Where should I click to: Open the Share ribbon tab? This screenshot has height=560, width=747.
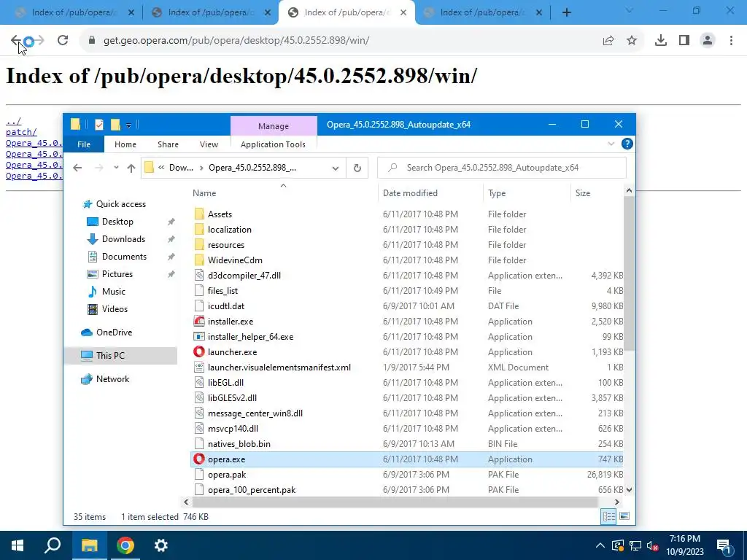(169, 144)
